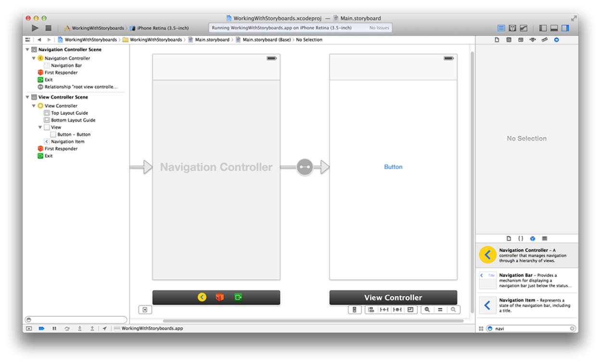Go back in the jump bar history
The height and width of the screenshot is (364, 601).
click(39, 40)
